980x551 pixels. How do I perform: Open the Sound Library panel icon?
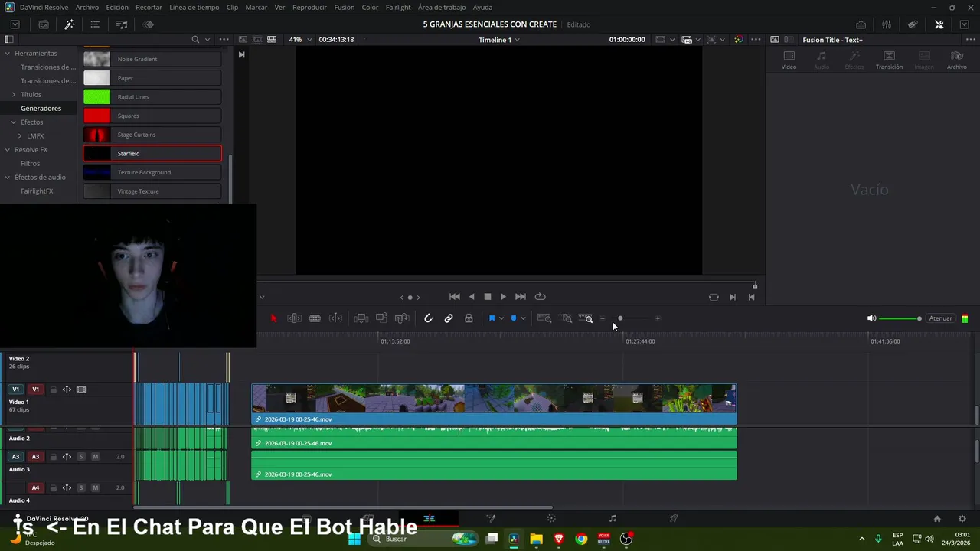coord(122,24)
